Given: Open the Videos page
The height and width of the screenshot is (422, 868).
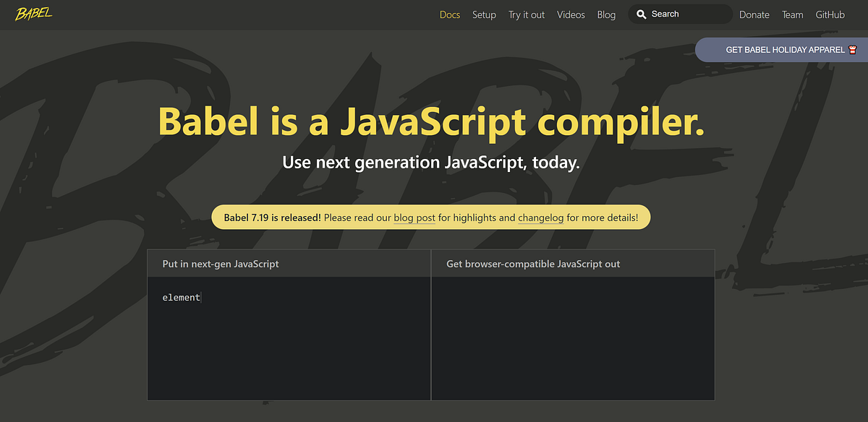Looking at the screenshot, I should (x=571, y=14).
